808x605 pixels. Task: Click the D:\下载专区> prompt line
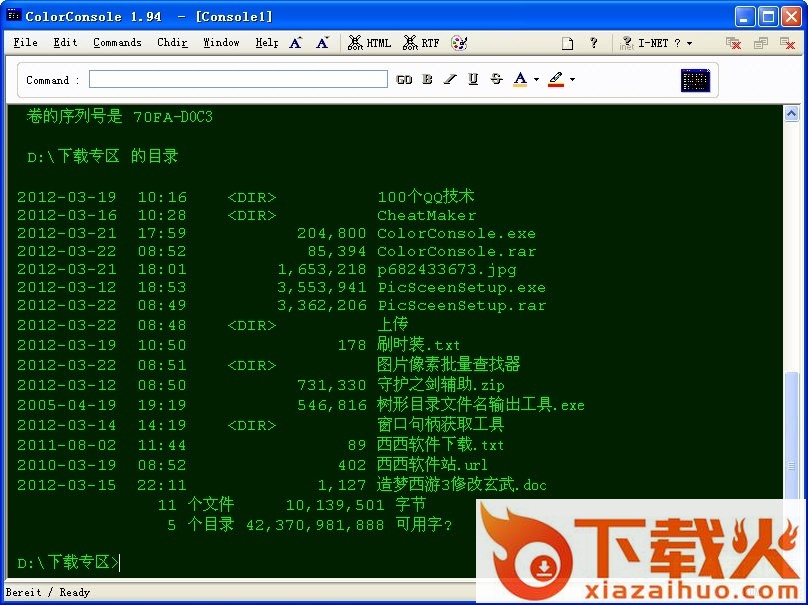[68, 562]
